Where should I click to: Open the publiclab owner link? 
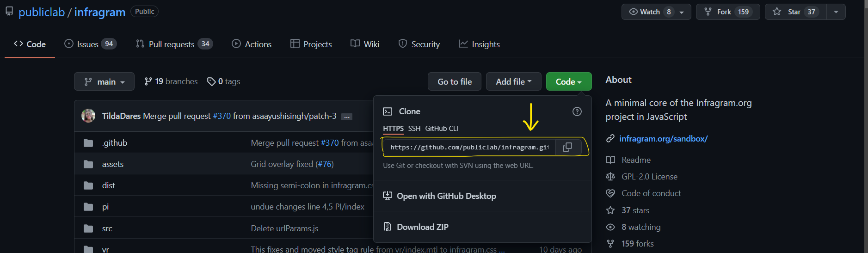(42, 12)
